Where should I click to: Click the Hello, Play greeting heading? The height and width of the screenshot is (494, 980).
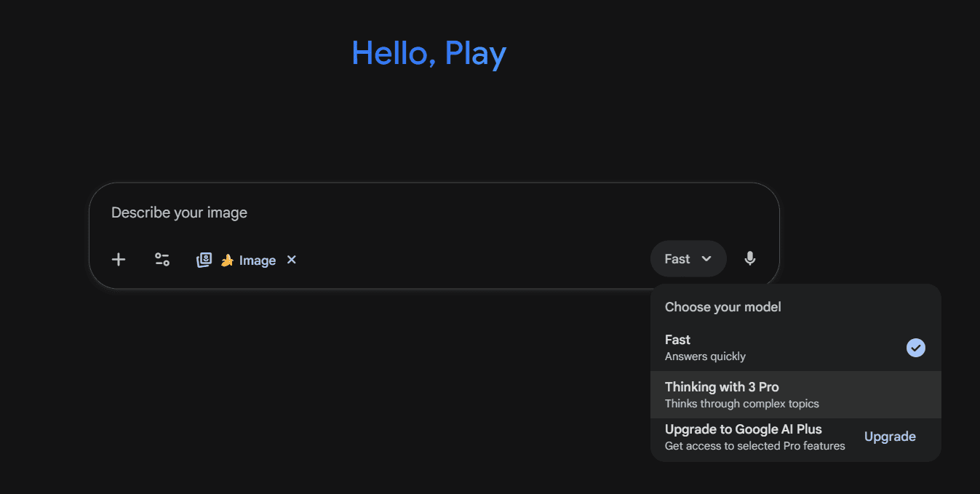pos(429,53)
